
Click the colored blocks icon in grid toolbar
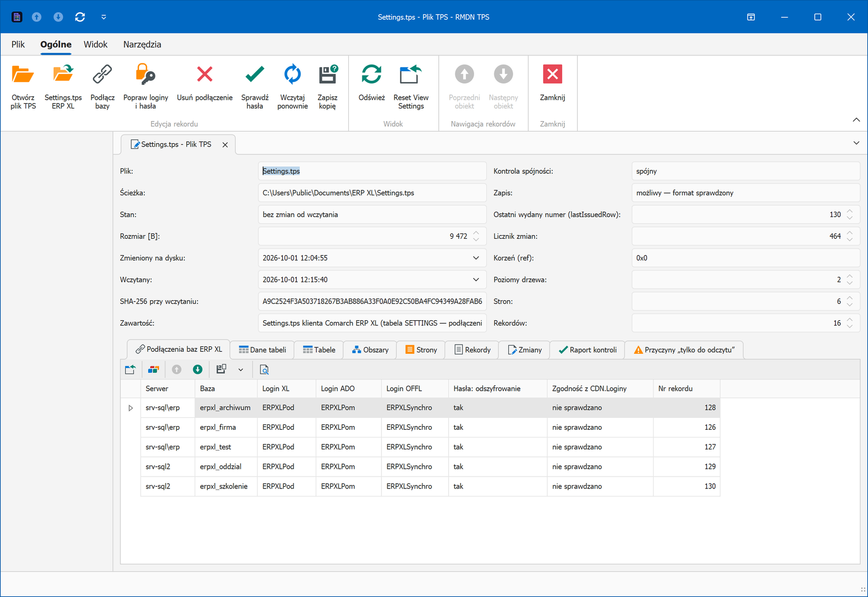pyautogui.click(x=154, y=370)
